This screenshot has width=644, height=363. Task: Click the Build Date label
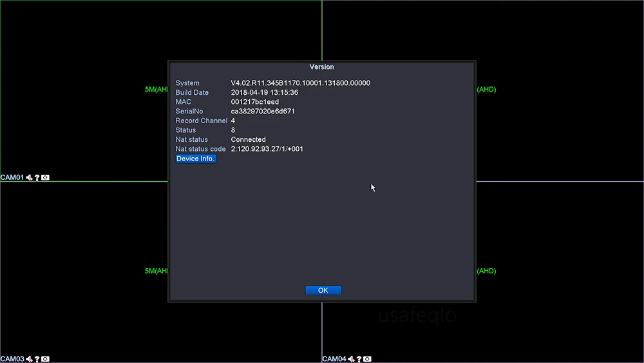[x=192, y=92]
